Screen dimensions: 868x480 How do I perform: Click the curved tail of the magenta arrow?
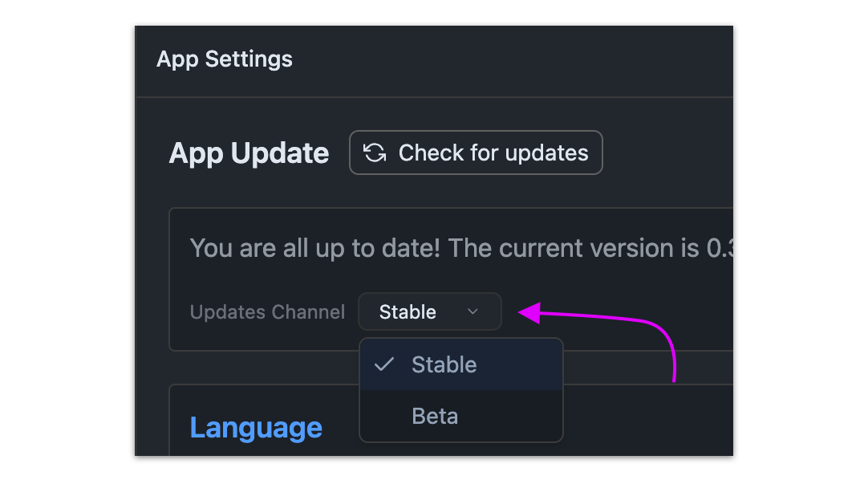[x=667, y=345]
